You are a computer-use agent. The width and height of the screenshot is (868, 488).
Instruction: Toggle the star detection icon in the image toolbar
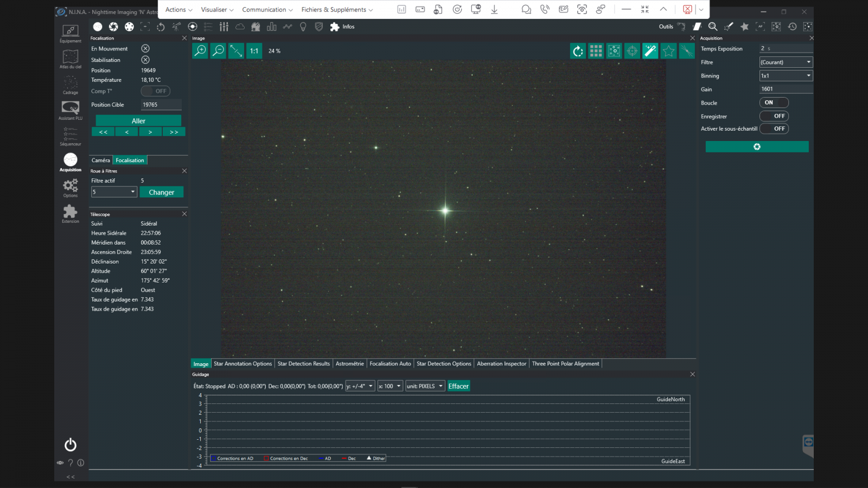[614, 51]
